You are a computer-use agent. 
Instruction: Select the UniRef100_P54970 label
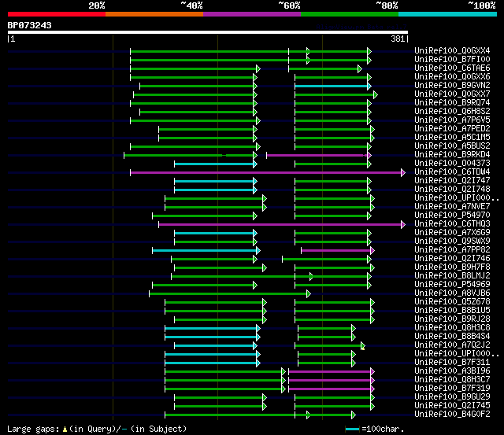pos(452,215)
